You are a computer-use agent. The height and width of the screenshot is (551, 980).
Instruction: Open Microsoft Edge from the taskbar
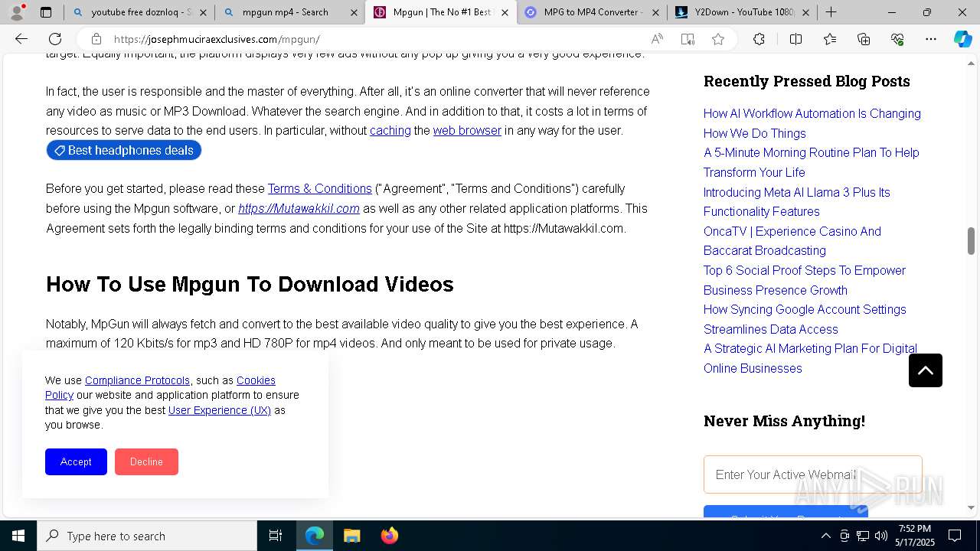(315, 536)
